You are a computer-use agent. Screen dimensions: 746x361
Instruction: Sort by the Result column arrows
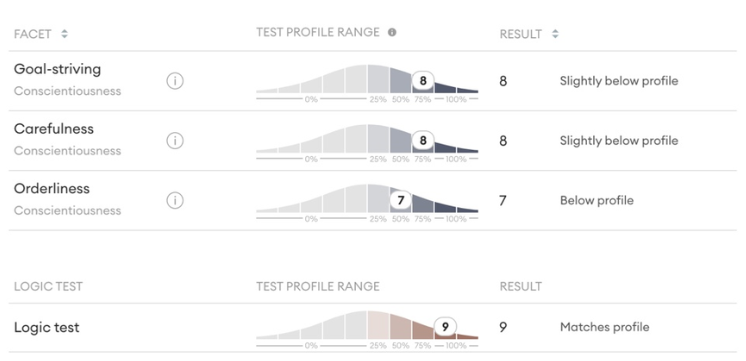555,34
